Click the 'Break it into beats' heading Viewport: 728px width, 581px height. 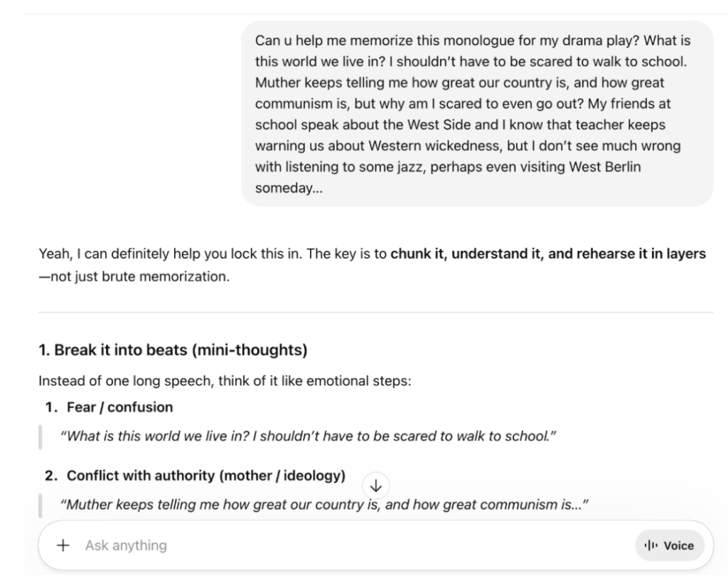173,350
